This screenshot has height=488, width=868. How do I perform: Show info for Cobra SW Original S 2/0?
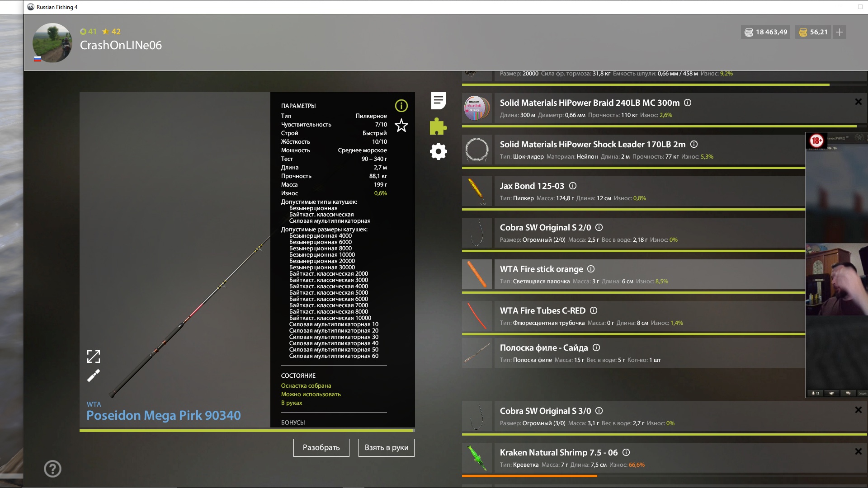coord(599,227)
